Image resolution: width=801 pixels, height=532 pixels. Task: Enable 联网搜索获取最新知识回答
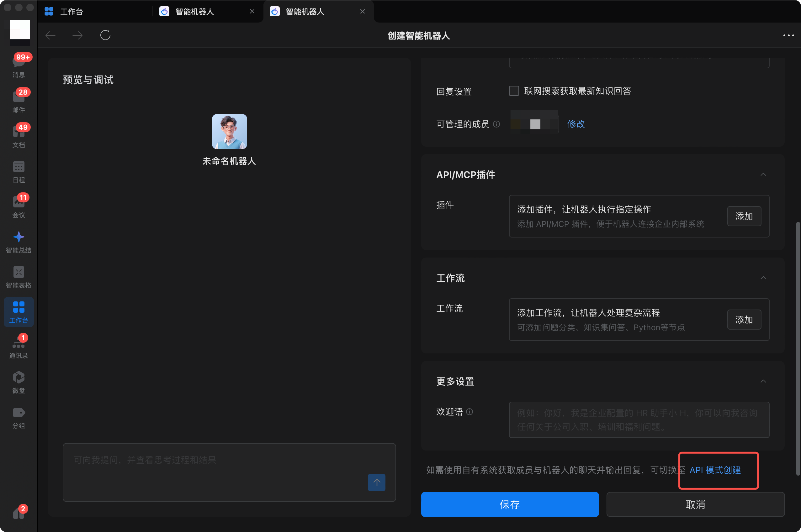(513, 91)
